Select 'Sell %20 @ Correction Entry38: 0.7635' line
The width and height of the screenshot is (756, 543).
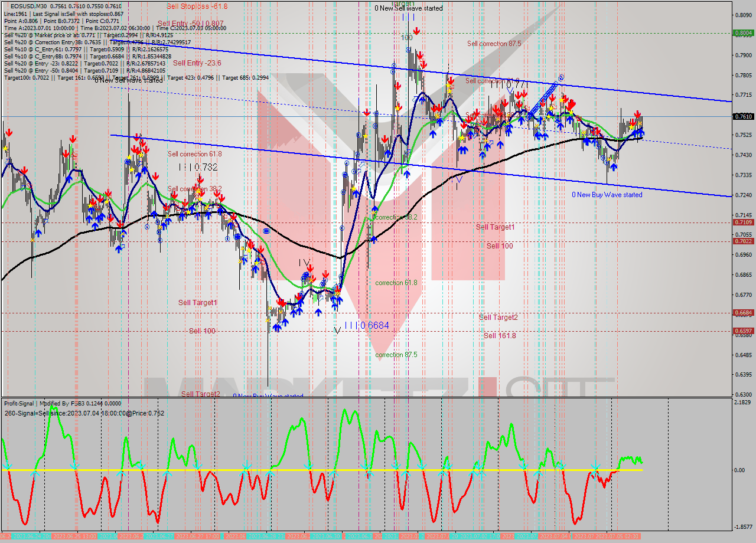pos(97,42)
